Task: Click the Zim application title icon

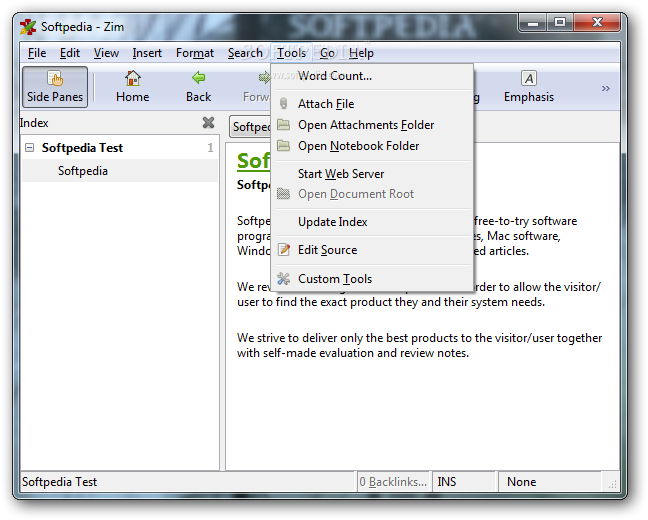Action: pos(28,27)
